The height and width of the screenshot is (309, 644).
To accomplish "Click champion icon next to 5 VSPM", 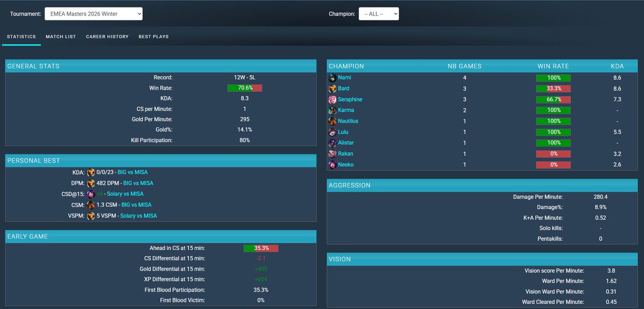I will click(x=91, y=216).
